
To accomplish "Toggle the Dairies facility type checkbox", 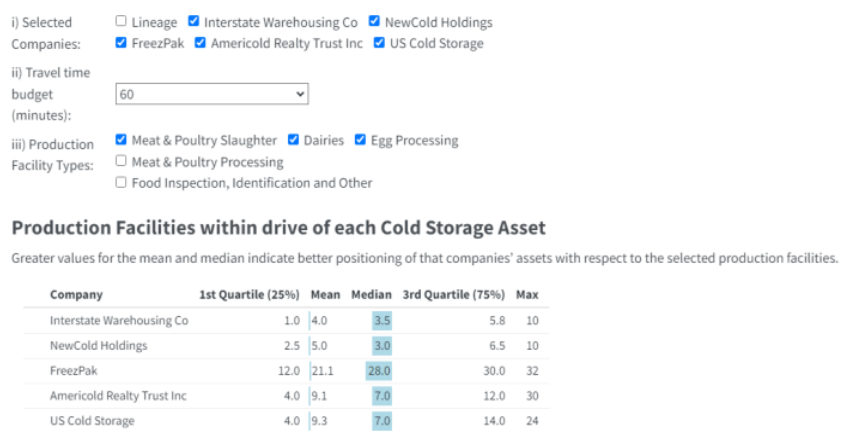I will click(294, 140).
